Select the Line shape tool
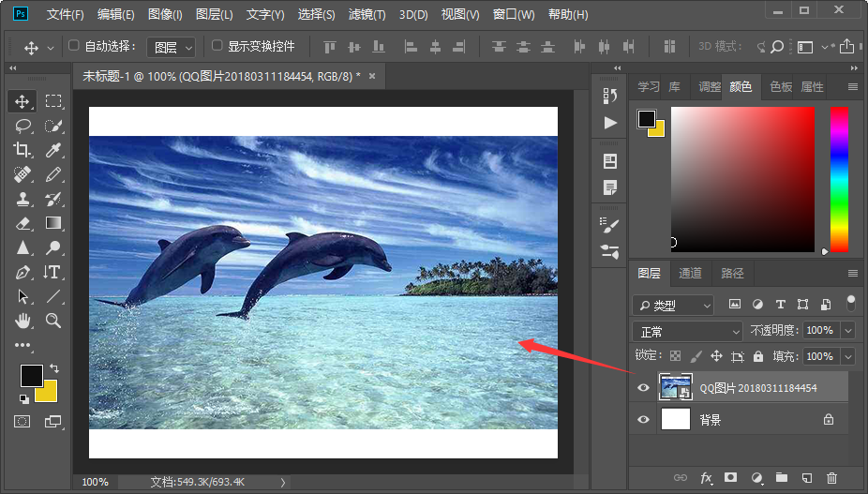This screenshot has width=868, height=494. 53,296
